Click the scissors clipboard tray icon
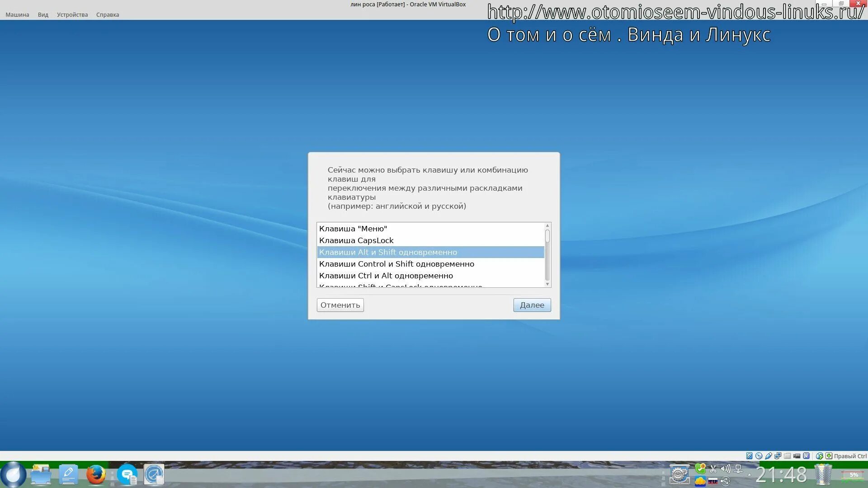The image size is (868, 488). (713, 469)
